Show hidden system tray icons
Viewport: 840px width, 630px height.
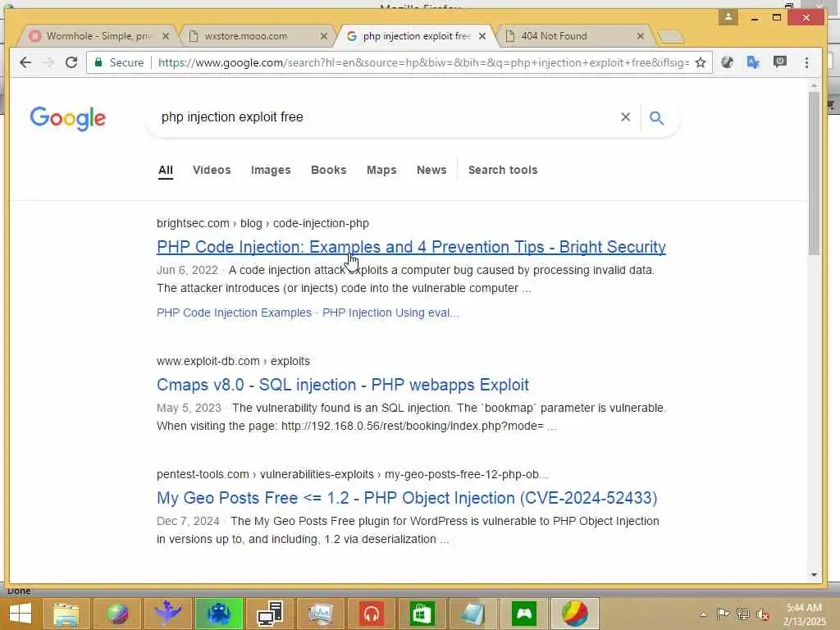coord(703,614)
